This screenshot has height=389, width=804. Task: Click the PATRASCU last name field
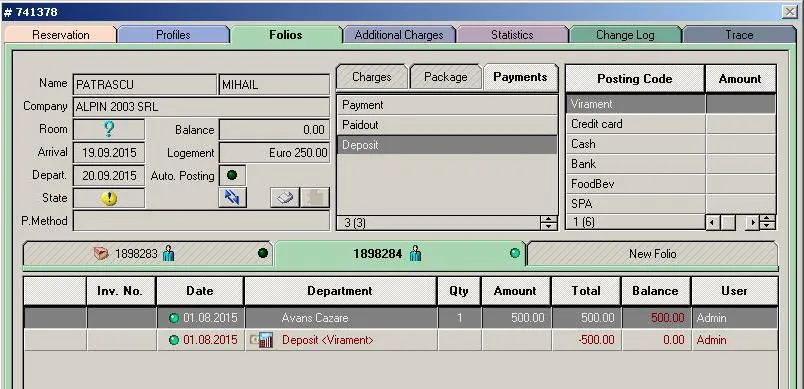(x=145, y=85)
